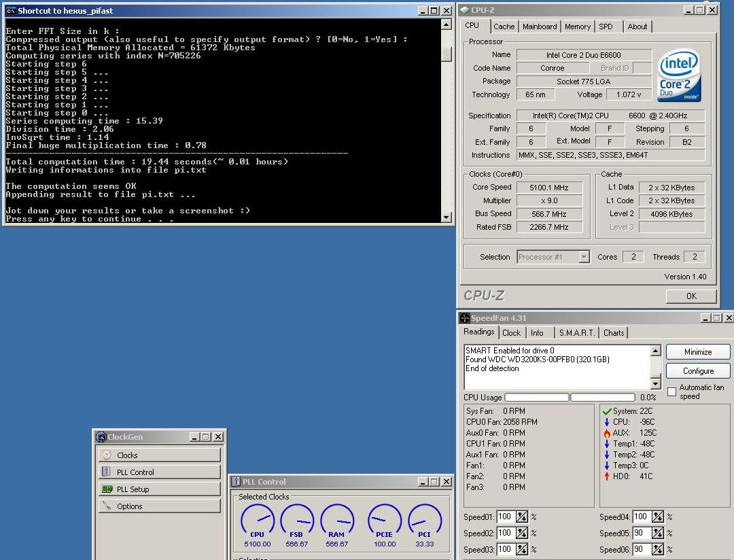Image resolution: width=734 pixels, height=560 pixels.
Task: Open the Memory tab in CPU-Z
Action: (x=578, y=27)
